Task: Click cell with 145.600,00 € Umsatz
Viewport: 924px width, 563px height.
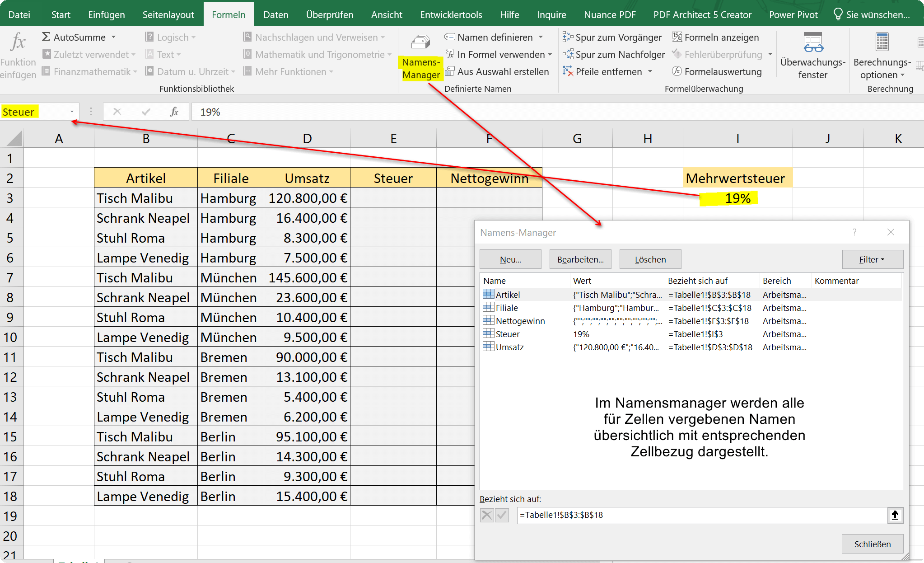Action: click(307, 277)
